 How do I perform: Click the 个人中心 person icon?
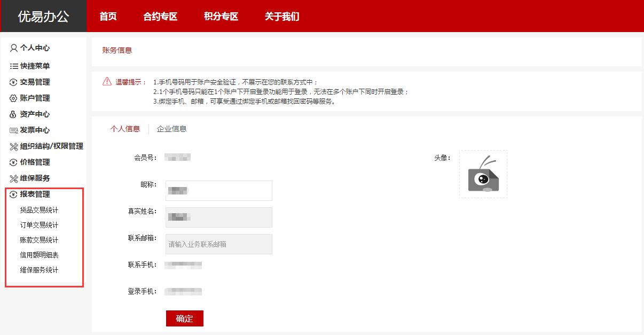point(14,48)
